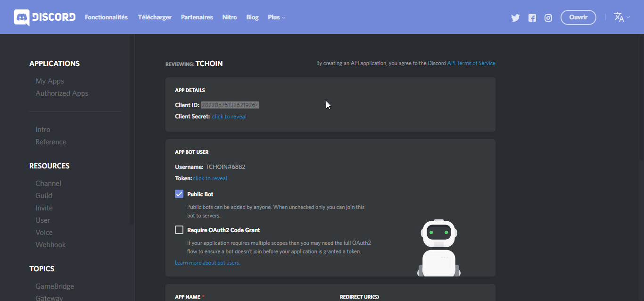Select Partenaires in the navbar

pyautogui.click(x=197, y=17)
